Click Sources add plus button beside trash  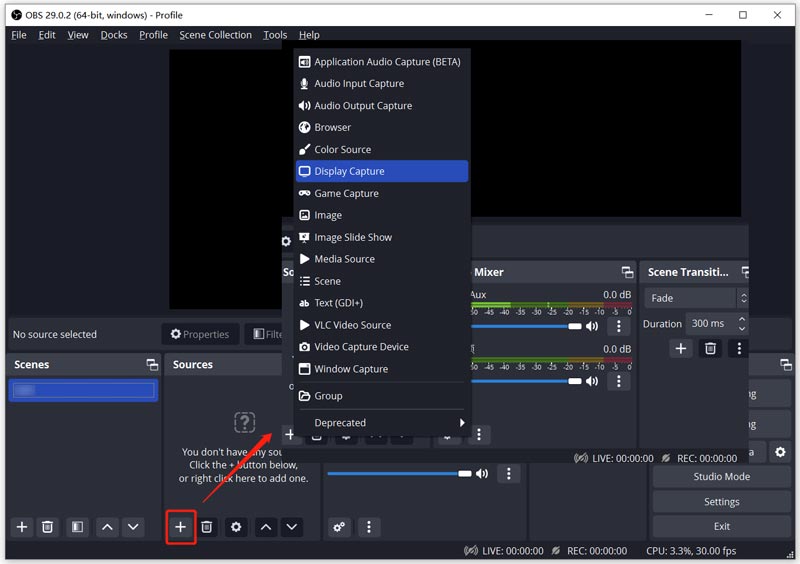coord(181,527)
